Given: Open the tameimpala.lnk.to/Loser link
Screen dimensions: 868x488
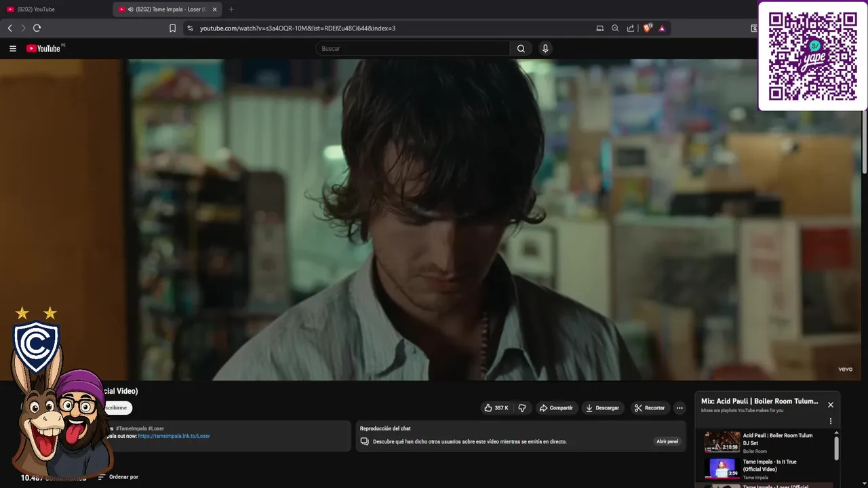Looking at the screenshot, I should click(174, 436).
